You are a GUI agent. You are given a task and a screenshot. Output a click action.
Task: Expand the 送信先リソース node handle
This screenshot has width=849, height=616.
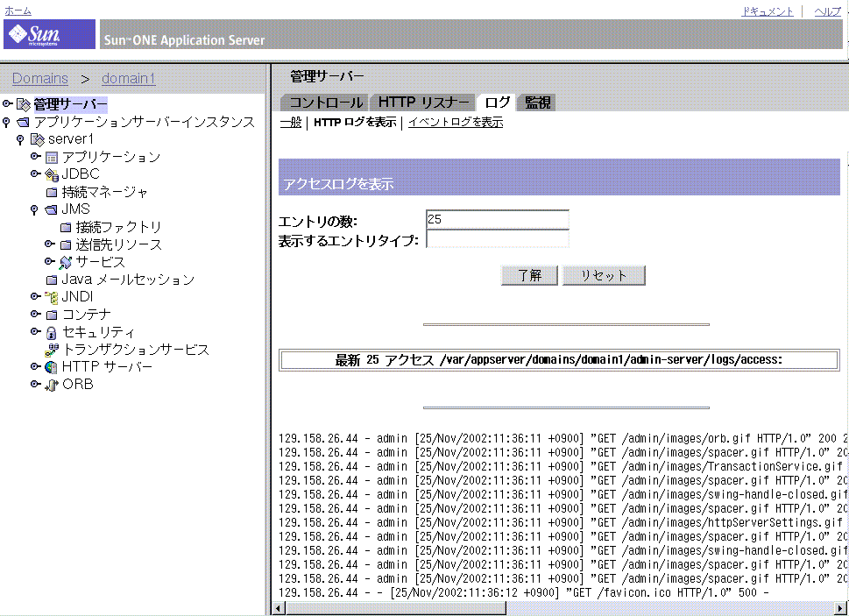tap(50, 244)
